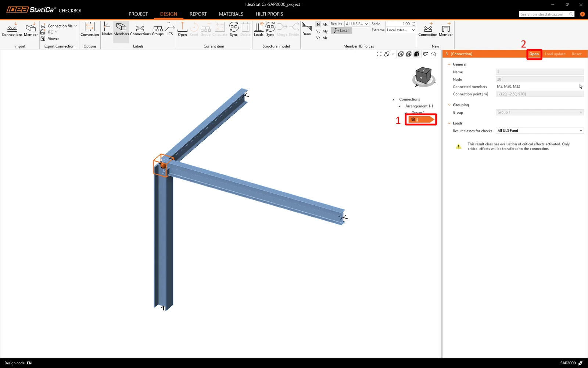Toggle Groups labels

point(158,29)
